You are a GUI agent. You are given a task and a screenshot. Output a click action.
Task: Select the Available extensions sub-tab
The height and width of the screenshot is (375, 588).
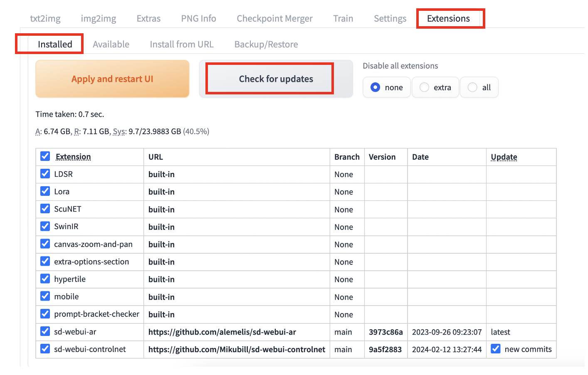point(111,44)
